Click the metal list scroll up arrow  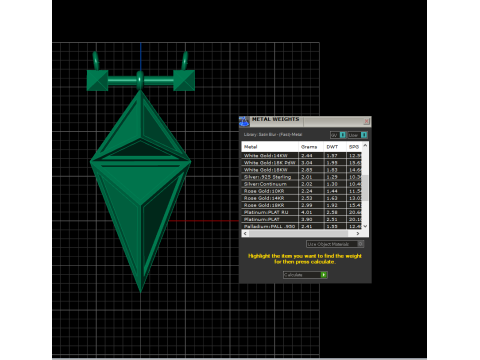(x=365, y=145)
